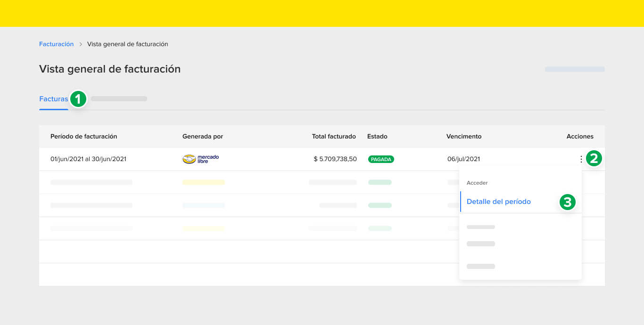Click the Vista general de facturación page heading
Screen dimensions: 644x325
110,69
